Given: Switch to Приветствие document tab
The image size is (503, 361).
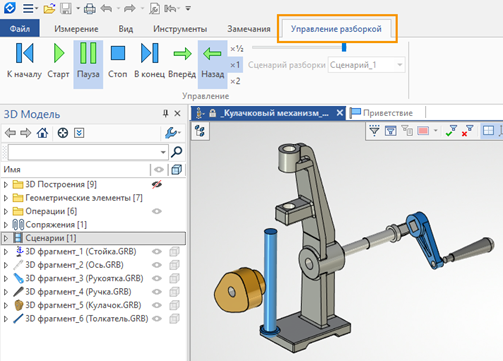Looking at the screenshot, I should (x=386, y=113).
